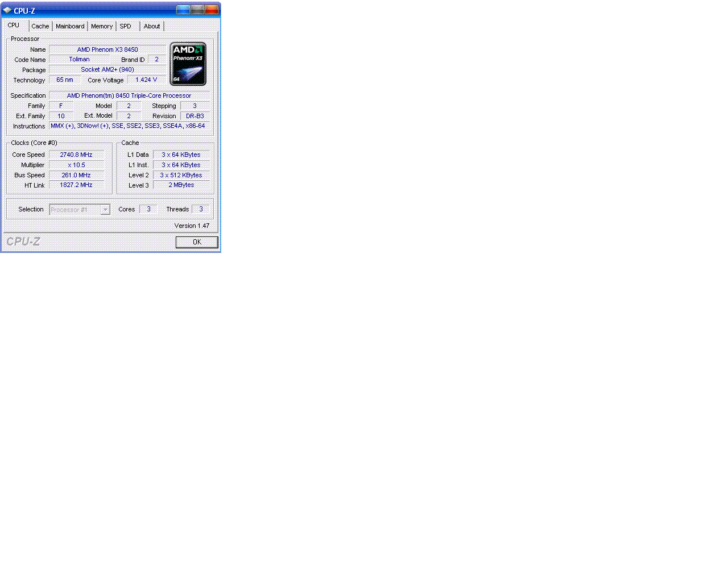
Task: Click the 'CPU-Z' title bar text
Action: 24,11
